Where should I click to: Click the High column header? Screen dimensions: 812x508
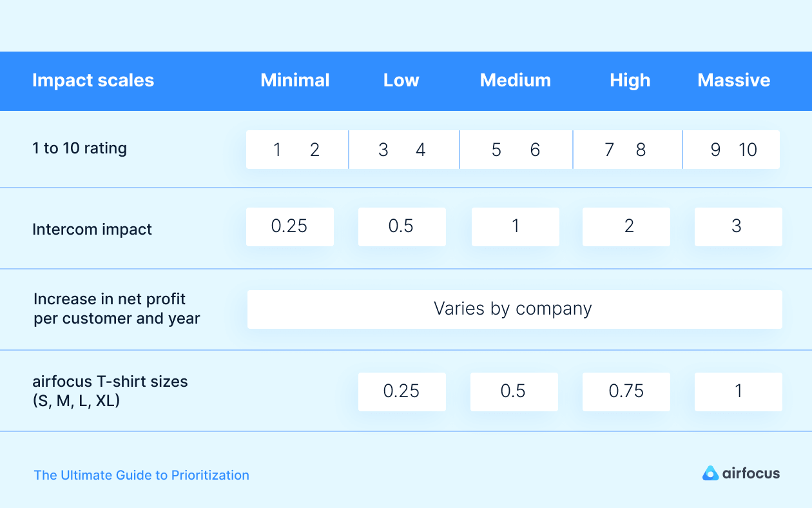point(630,81)
